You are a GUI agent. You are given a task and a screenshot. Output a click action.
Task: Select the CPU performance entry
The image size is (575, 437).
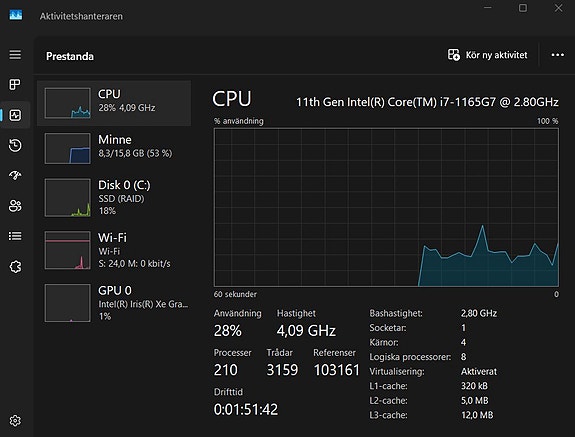[114, 103]
